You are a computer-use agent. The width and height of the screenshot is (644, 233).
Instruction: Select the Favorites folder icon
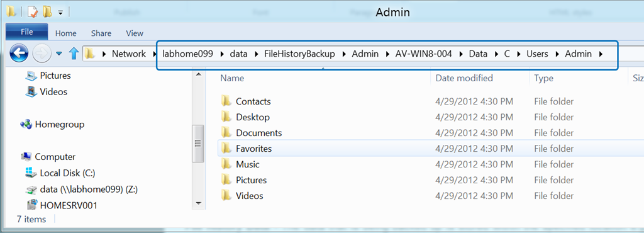[226, 148]
